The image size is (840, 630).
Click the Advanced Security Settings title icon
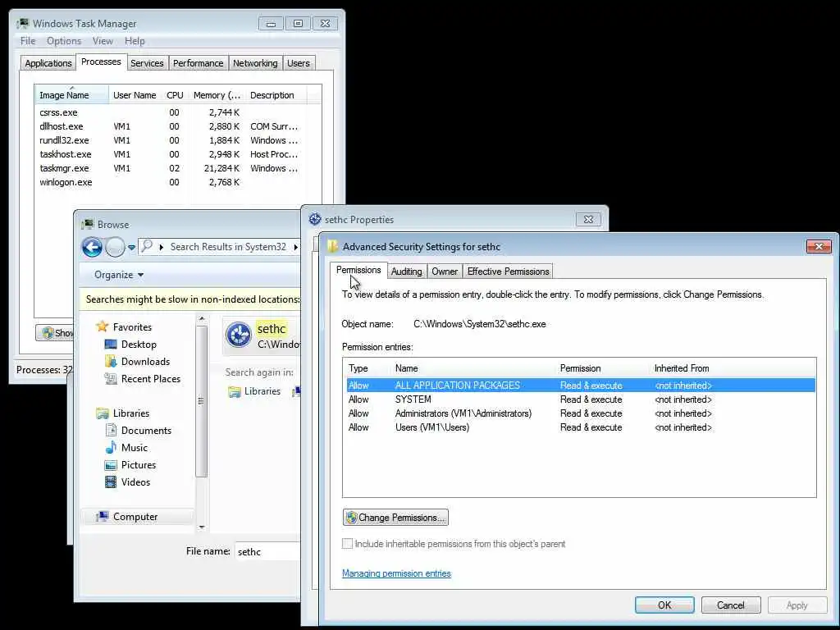click(333, 246)
